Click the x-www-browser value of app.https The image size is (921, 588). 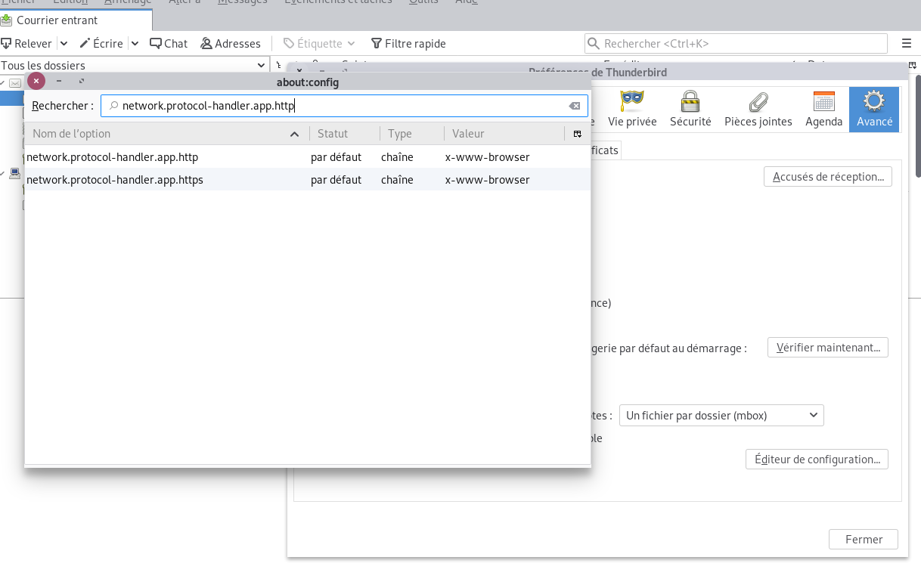(487, 180)
